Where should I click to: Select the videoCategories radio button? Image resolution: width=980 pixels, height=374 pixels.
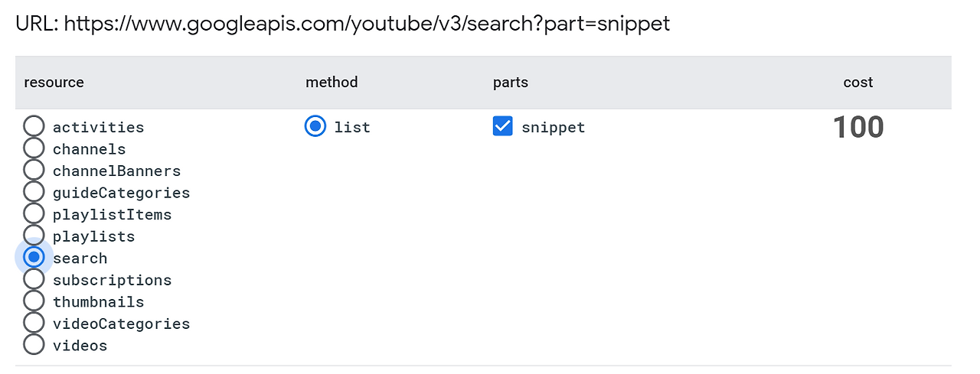point(34,324)
